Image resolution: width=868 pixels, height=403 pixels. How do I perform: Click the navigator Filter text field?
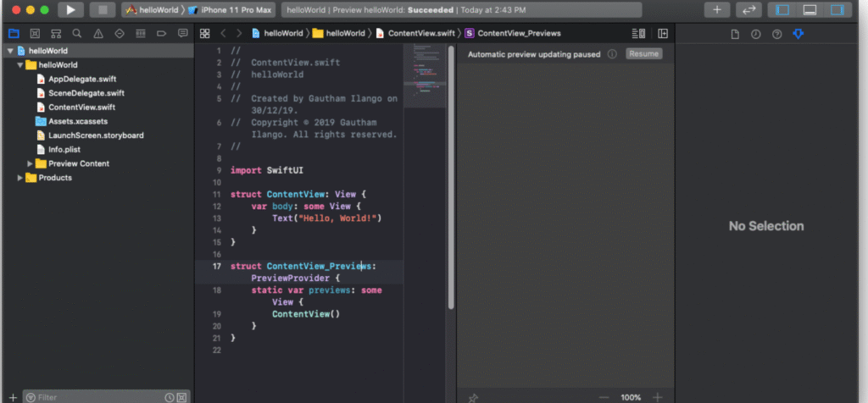[x=97, y=397]
